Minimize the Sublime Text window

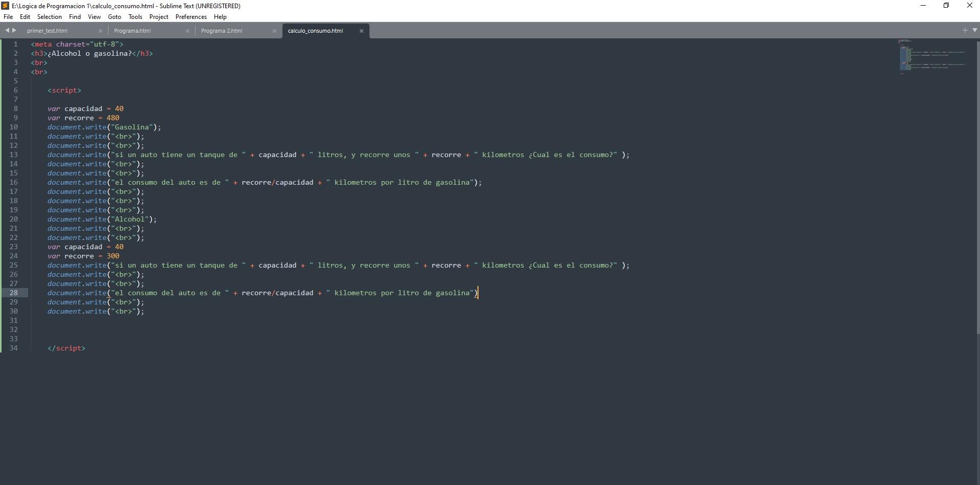(x=923, y=6)
